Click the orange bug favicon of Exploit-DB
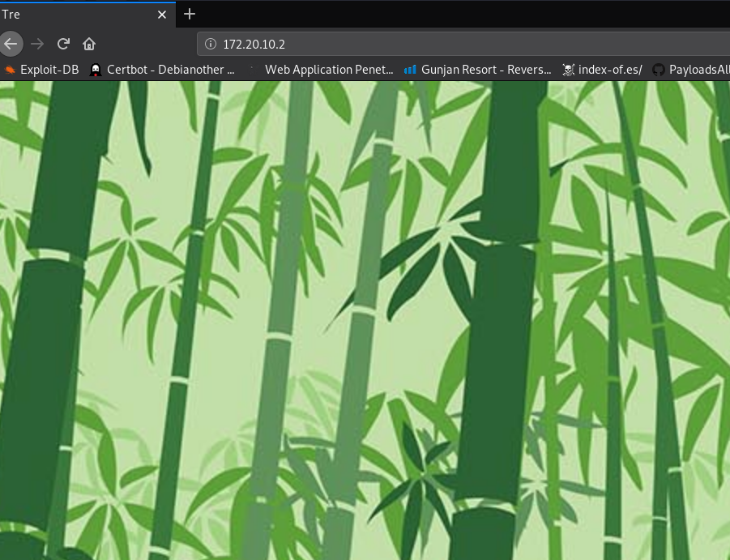 pyautogui.click(x=10, y=70)
